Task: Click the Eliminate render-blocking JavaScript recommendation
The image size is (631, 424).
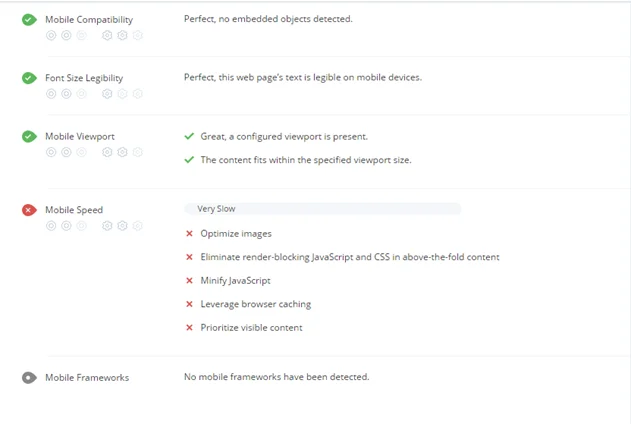Action: coord(350,257)
